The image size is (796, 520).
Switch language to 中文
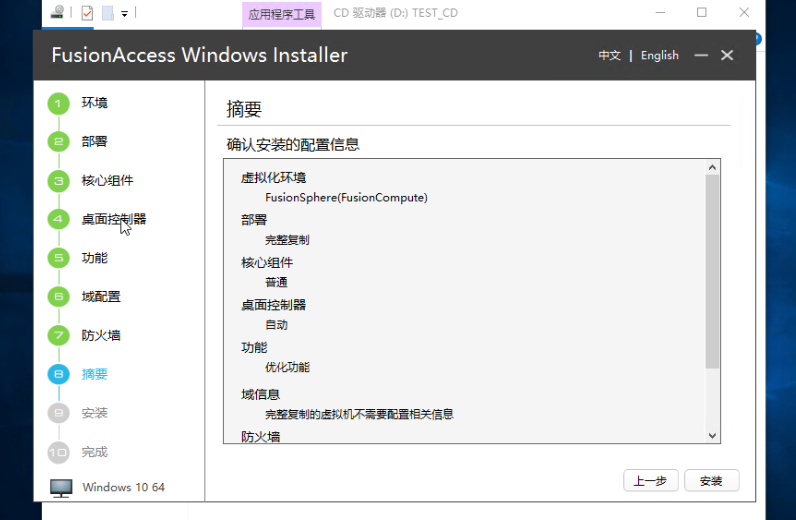[610, 56]
